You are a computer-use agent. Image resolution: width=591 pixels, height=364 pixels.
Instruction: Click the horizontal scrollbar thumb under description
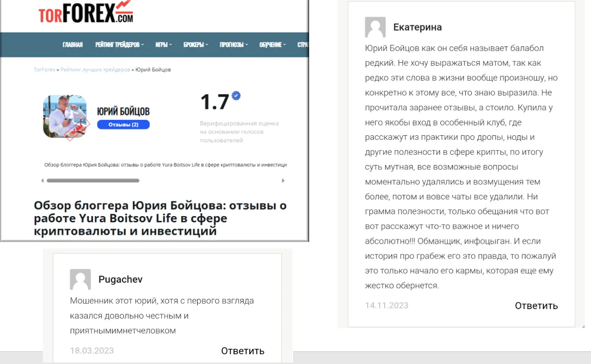93,181
